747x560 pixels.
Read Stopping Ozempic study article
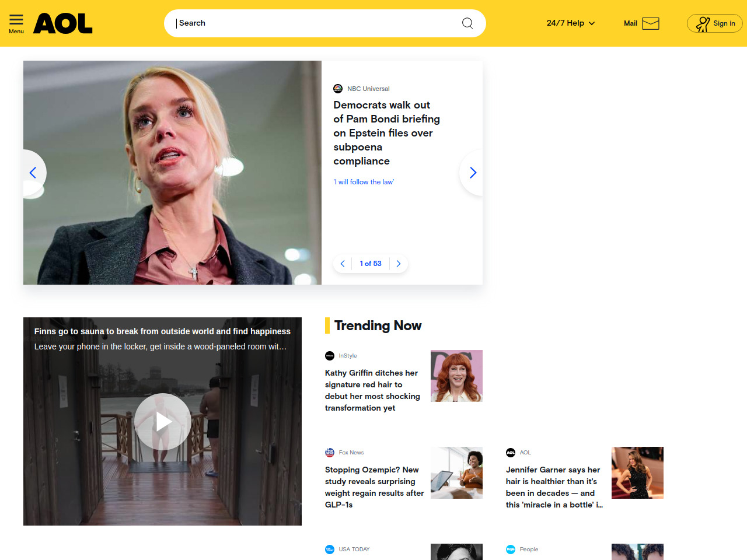tap(374, 487)
